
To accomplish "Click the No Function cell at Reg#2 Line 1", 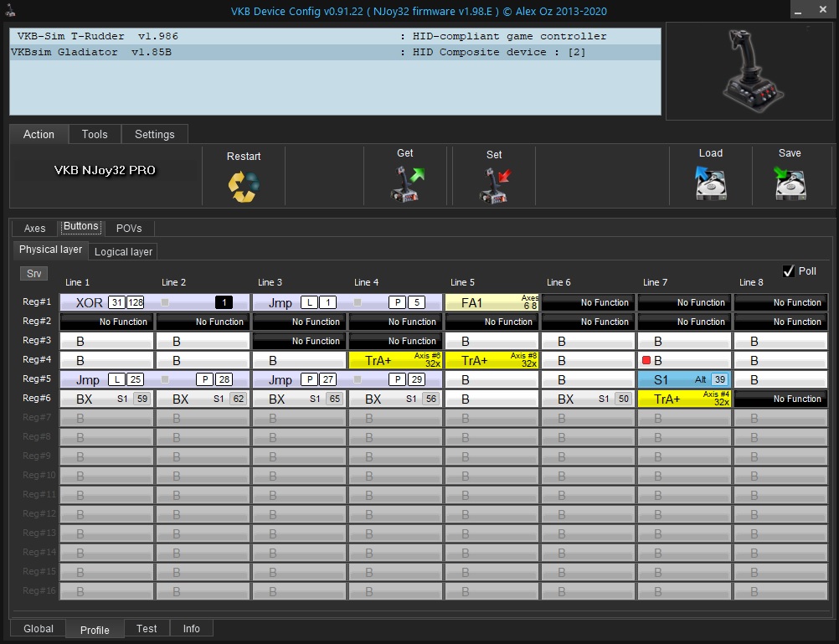I will (x=107, y=322).
